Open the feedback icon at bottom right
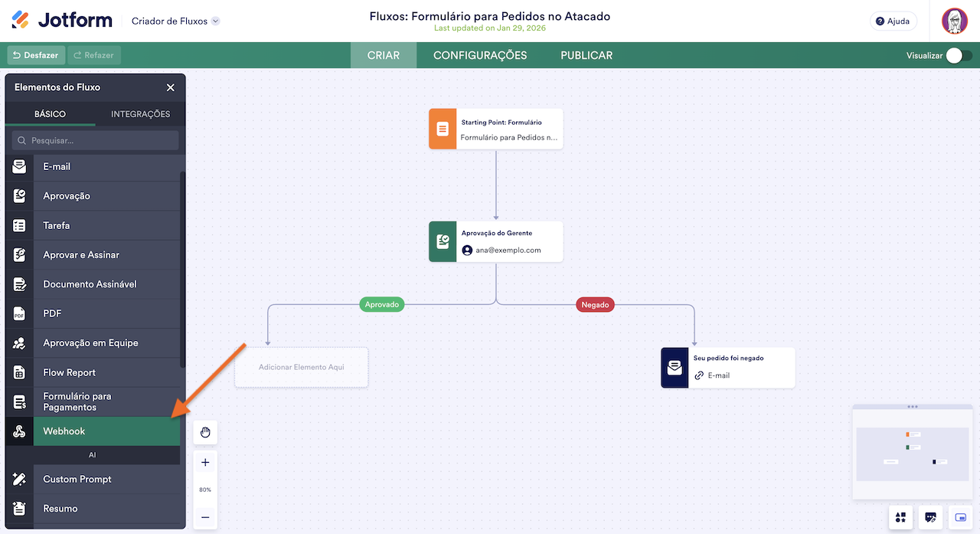This screenshot has height=534, width=980. pos(930,517)
